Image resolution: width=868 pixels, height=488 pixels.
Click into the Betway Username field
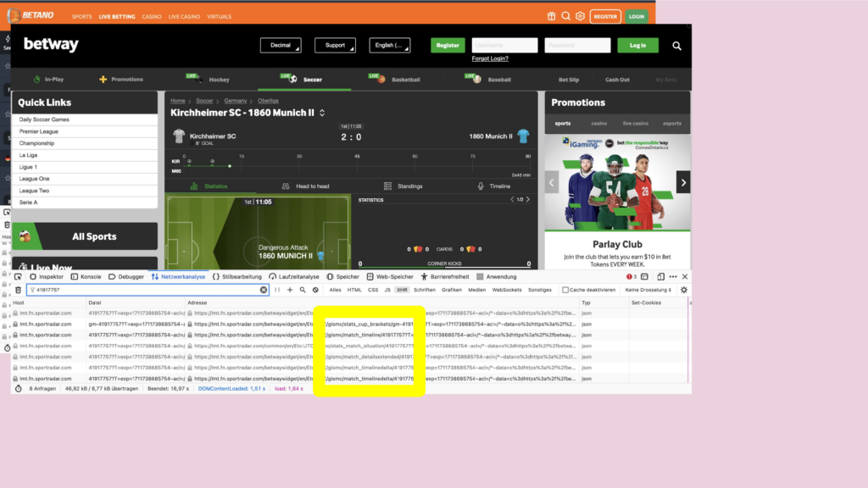(504, 46)
